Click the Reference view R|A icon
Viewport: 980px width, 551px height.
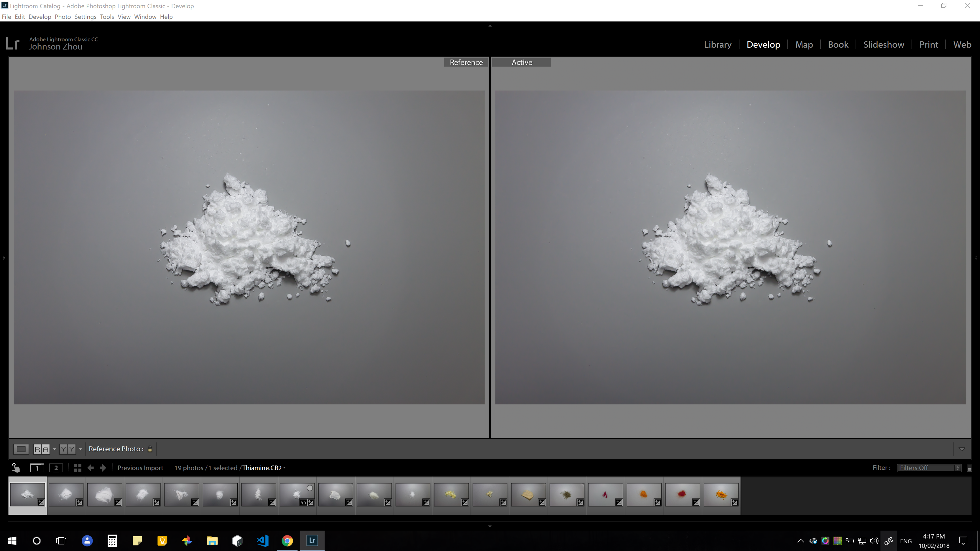pyautogui.click(x=41, y=449)
